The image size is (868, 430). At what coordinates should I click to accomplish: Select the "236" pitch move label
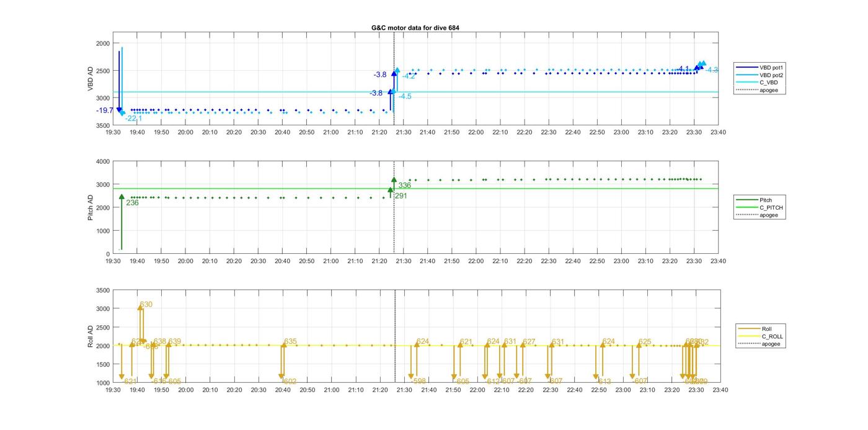132,203
